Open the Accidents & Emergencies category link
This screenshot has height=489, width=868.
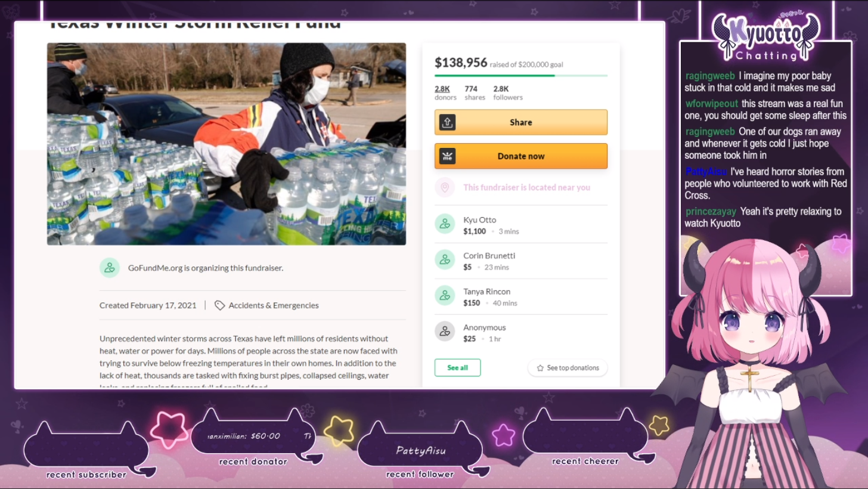pyautogui.click(x=274, y=305)
